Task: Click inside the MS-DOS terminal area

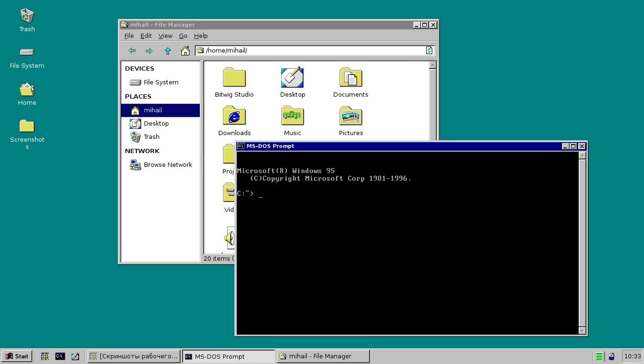Action: (x=408, y=243)
